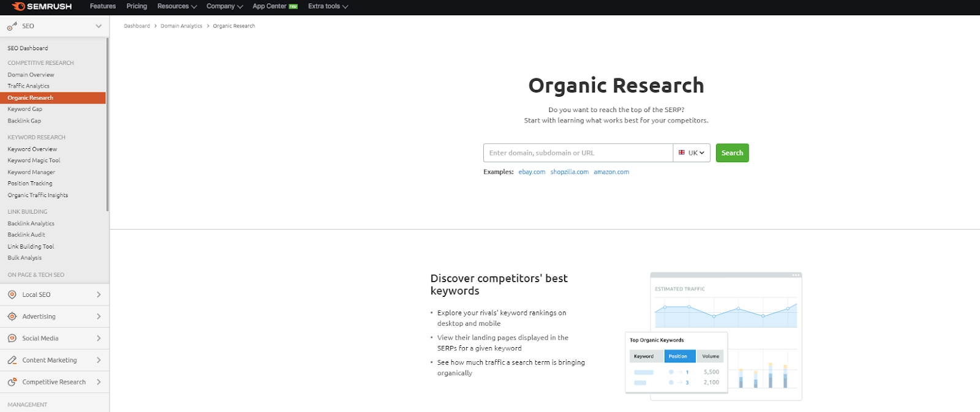Click the LINK BUILDING section label
Viewport: 980px width, 412px height.
27,212
